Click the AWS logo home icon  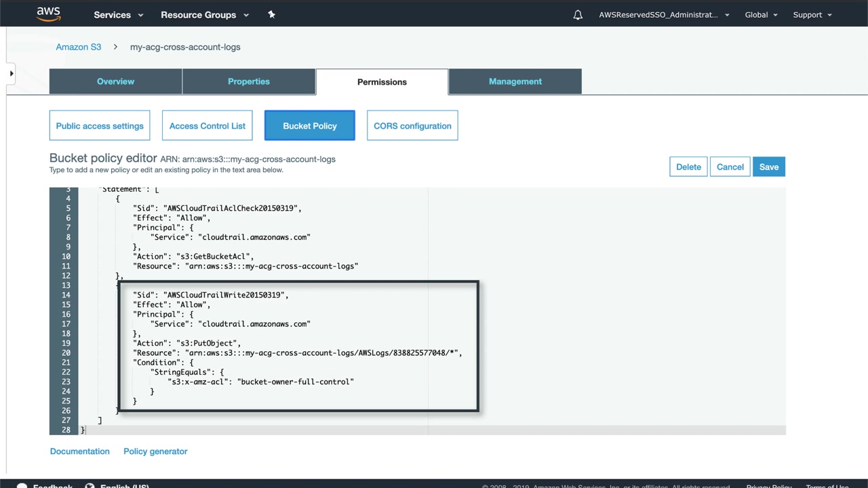point(48,14)
